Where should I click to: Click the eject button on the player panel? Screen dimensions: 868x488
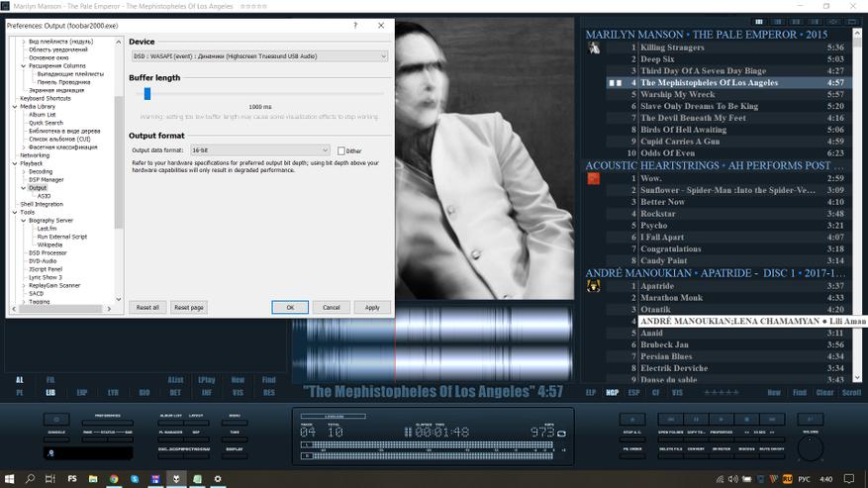(632, 420)
